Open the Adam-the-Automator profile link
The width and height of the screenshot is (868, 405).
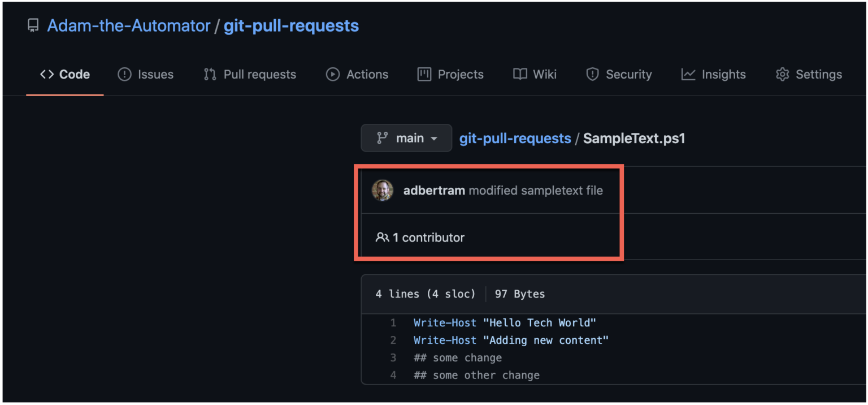point(128,25)
